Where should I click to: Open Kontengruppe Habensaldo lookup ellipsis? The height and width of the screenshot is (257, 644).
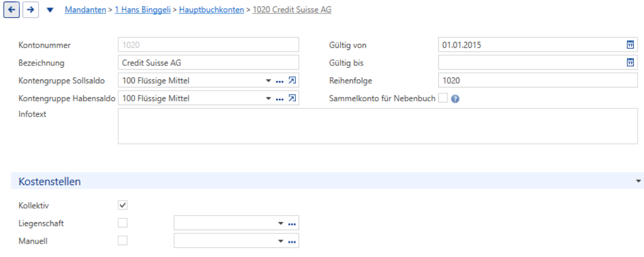click(280, 99)
